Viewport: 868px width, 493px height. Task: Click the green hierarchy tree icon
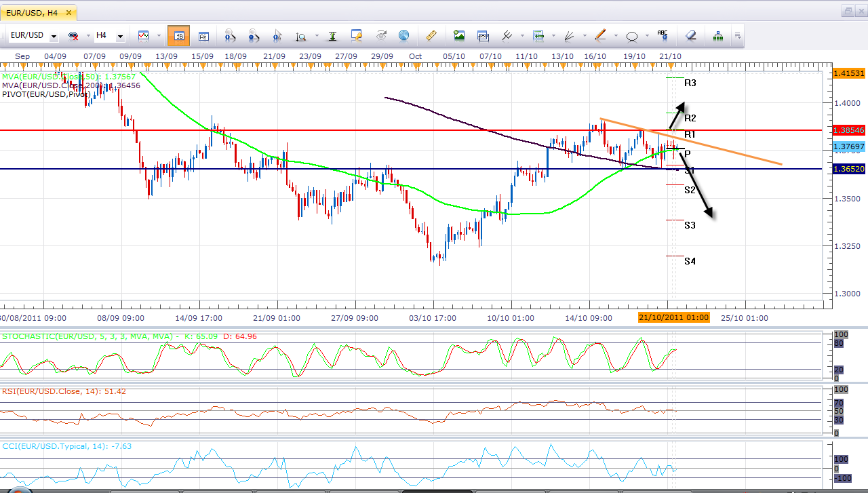717,35
